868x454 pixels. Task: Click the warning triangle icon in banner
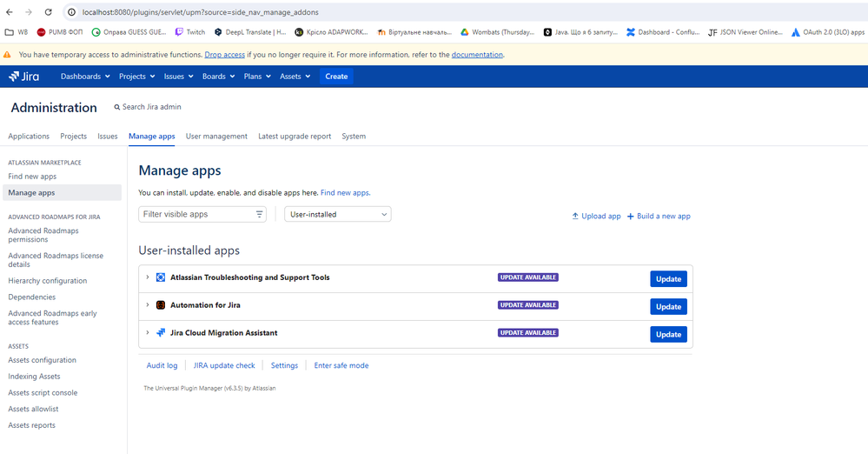click(7, 55)
